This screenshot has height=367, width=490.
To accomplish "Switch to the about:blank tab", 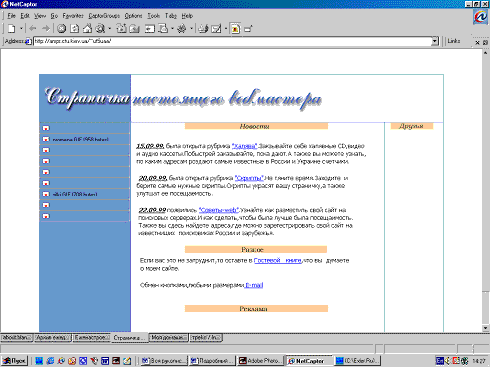I will click(16, 338).
